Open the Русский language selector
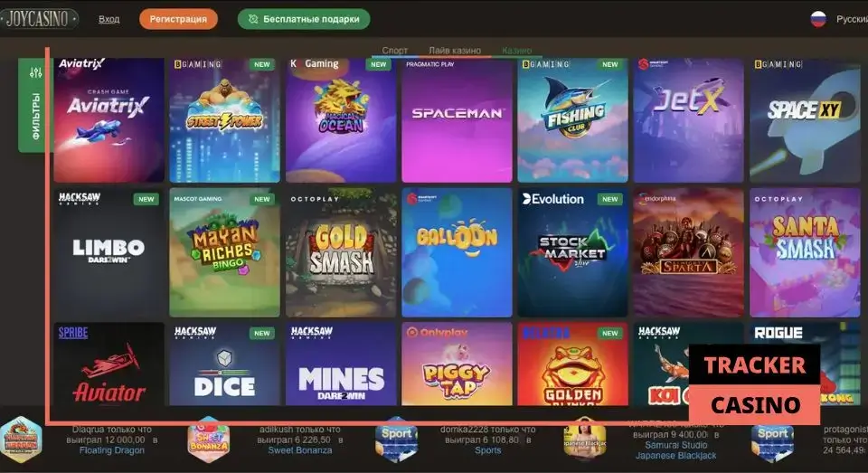Viewport: 868px width, 473px height. click(852, 19)
